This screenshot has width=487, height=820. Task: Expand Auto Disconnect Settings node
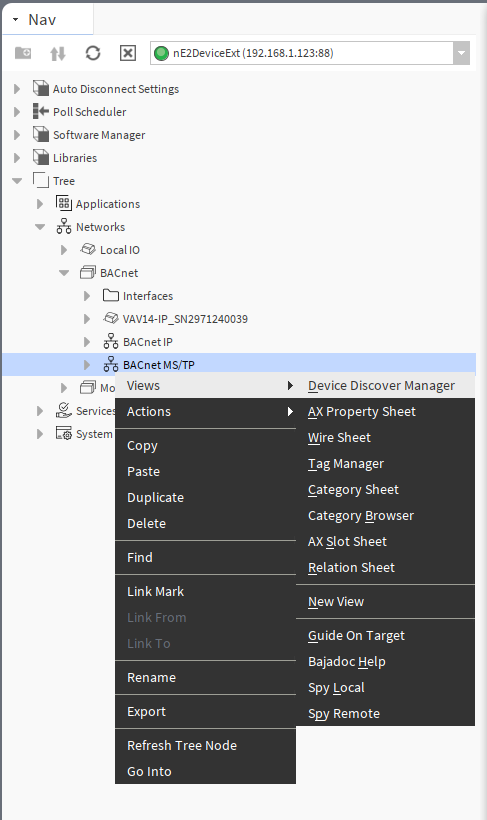click(17, 89)
